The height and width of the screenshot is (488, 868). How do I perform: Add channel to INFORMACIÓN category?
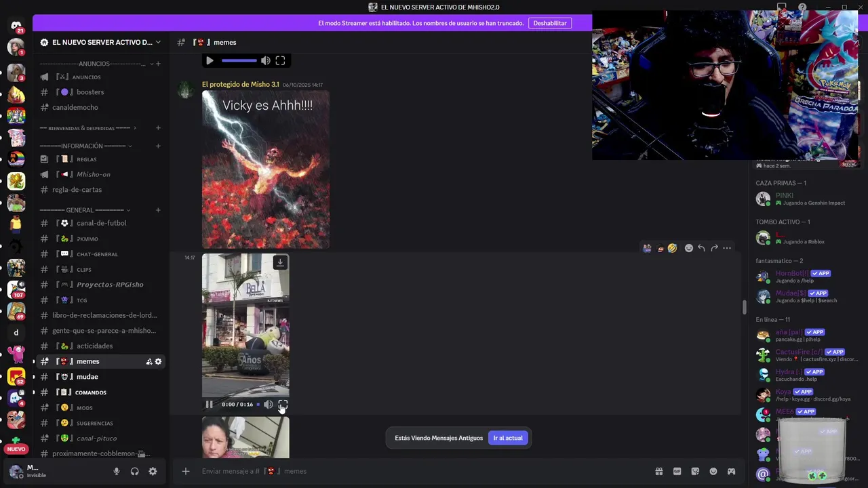[x=158, y=146]
